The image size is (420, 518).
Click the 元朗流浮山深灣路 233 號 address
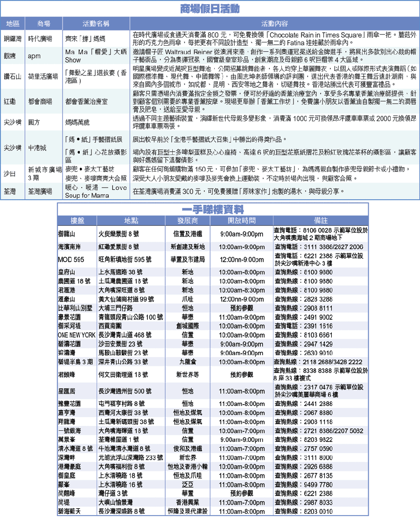[x=131, y=457]
